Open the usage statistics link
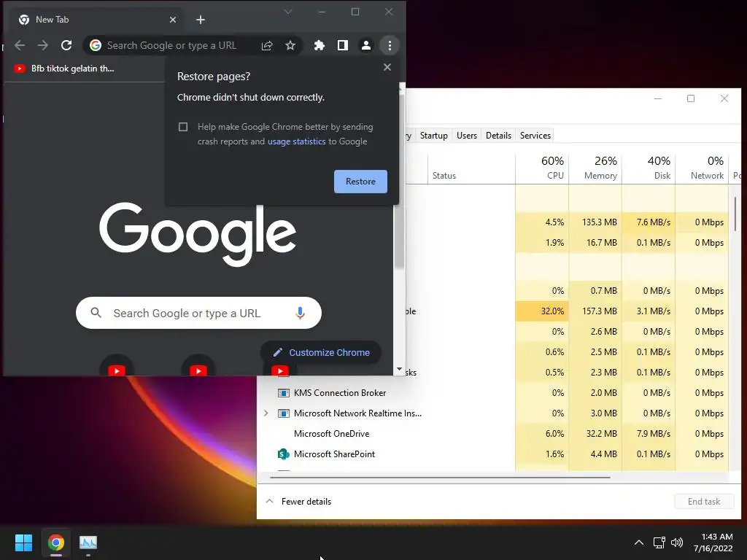This screenshot has width=747, height=560. click(x=296, y=141)
